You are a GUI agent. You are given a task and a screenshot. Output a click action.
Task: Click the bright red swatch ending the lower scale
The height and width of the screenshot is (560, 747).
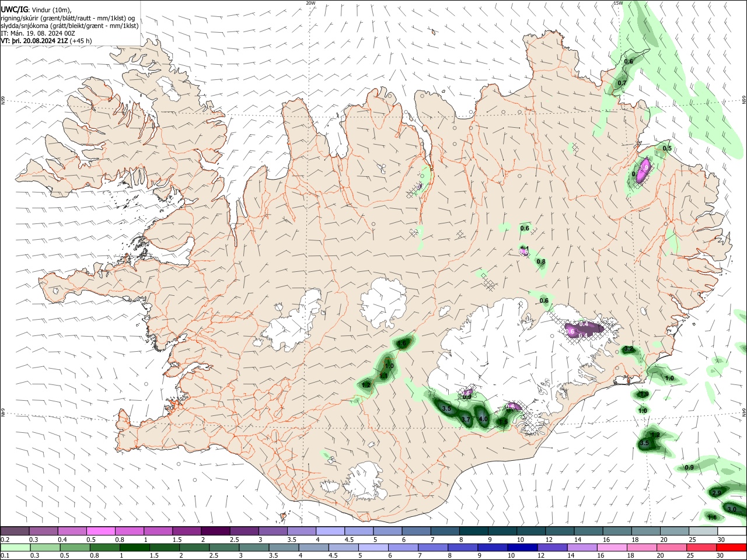(x=732, y=547)
